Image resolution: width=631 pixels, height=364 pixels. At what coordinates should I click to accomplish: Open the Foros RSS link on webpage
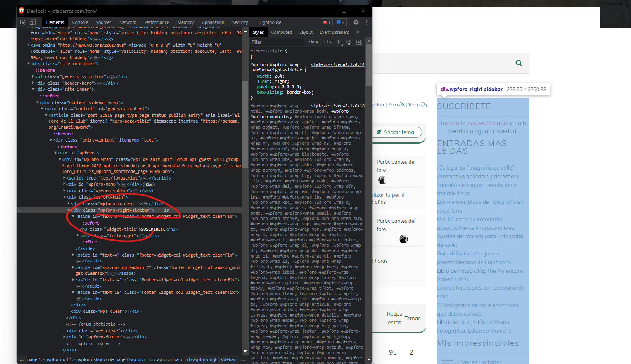[396, 105]
